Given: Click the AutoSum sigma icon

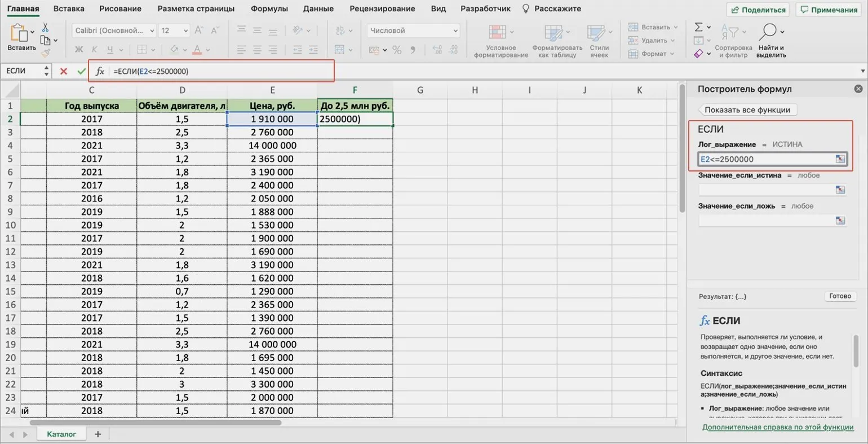Looking at the screenshot, I should click(698, 27).
